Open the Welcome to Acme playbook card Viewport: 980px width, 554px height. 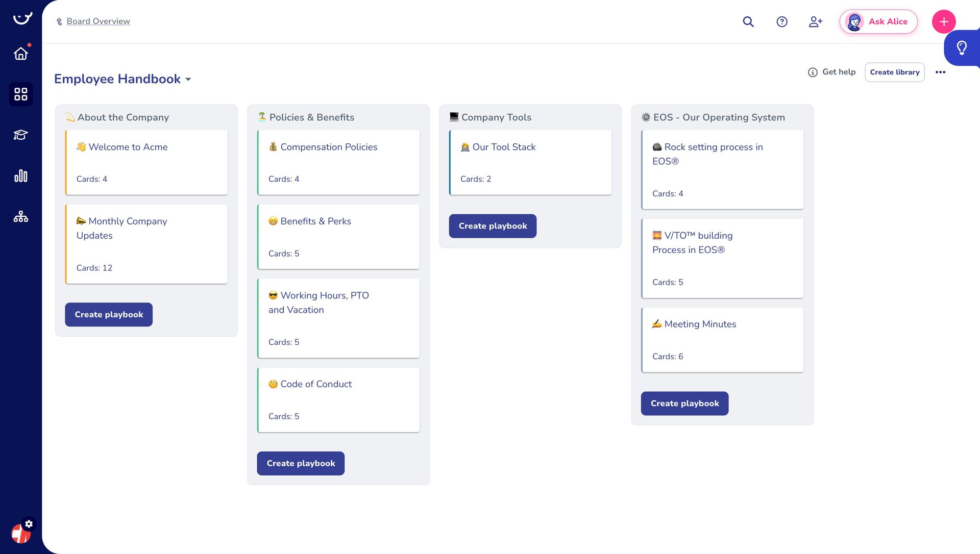click(146, 162)
